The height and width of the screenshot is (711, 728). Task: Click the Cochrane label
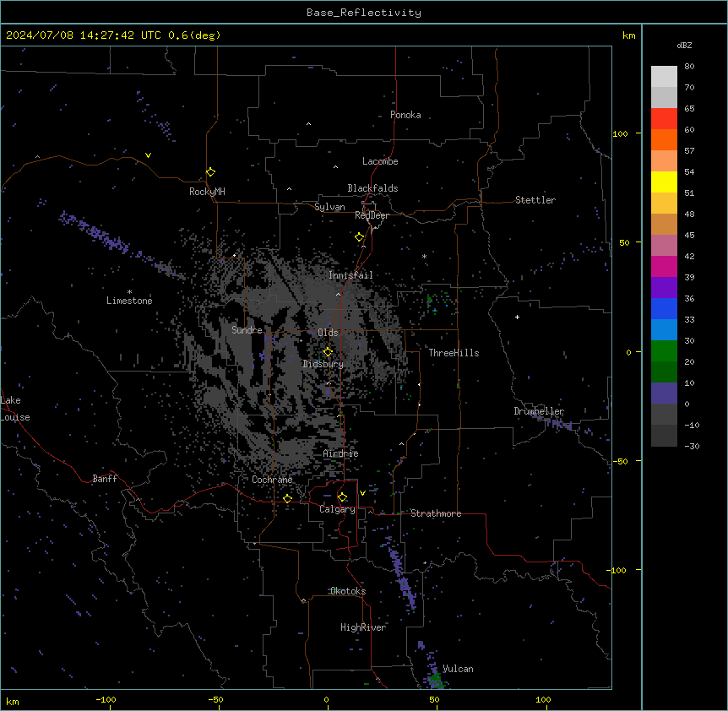click(x=272, y=480)
